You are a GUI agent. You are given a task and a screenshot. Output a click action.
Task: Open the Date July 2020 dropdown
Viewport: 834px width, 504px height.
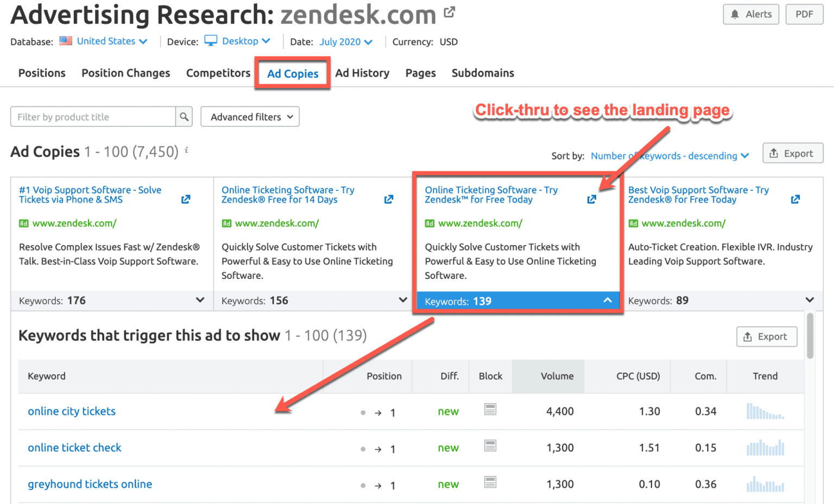pyautogui.click(x=345, y=41)
